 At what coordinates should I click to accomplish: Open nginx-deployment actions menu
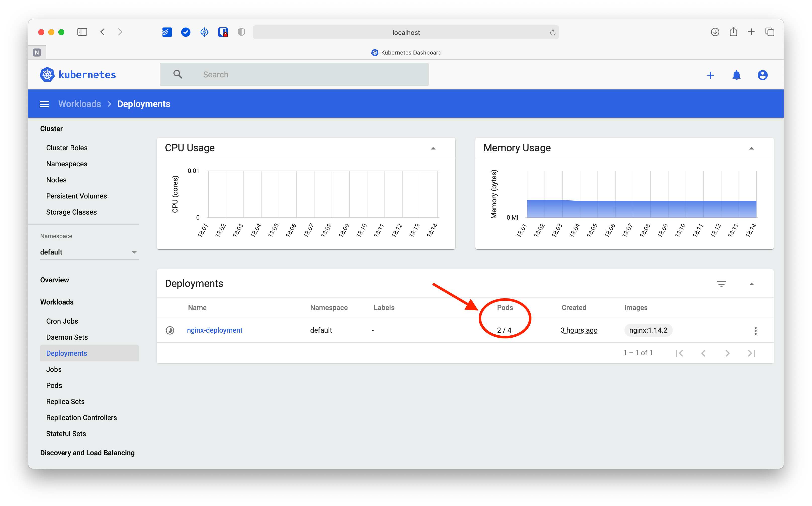point(755,331)
